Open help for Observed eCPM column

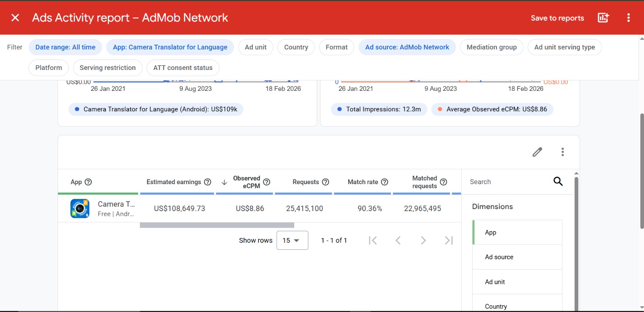tap(266, 182)
